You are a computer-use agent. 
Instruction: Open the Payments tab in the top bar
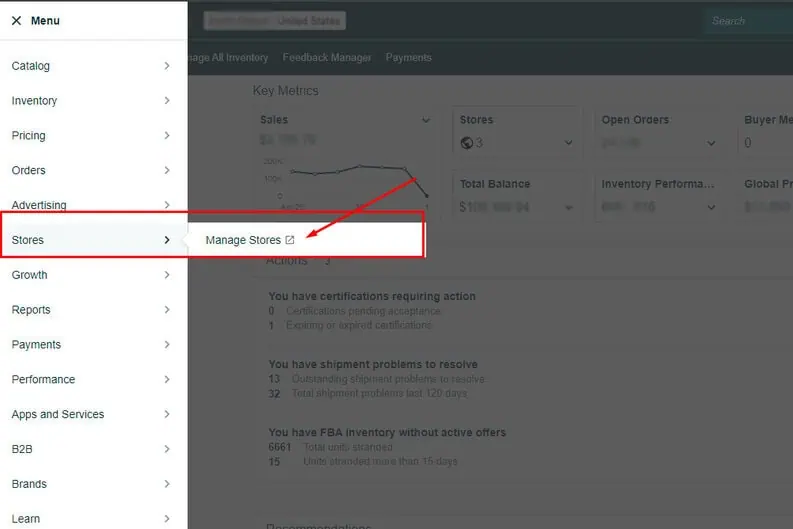(409, 58)
